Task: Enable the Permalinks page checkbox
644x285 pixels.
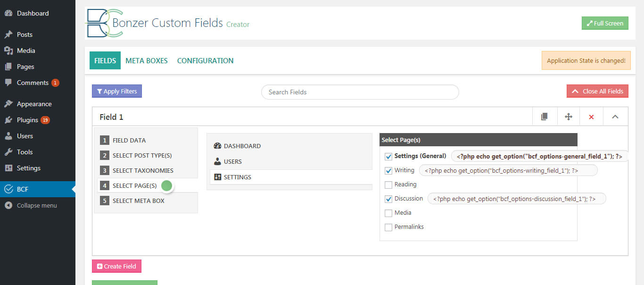Action: click(x=388, y=227)
